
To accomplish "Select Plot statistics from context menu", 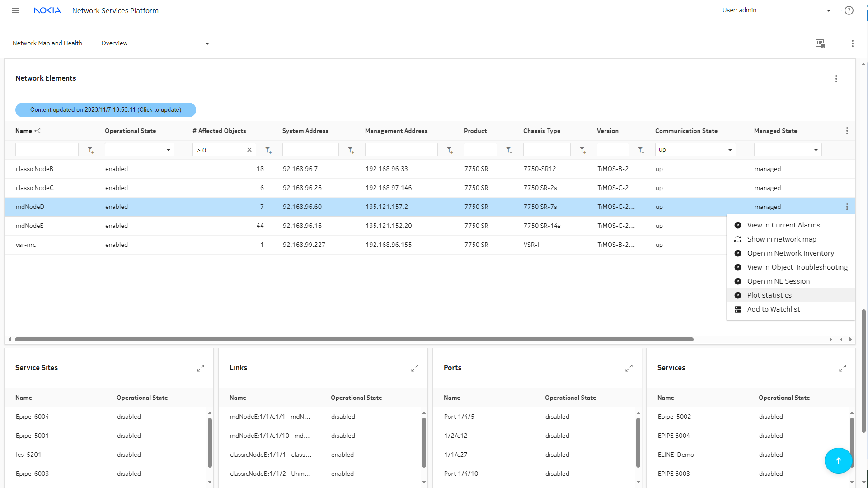I will (x=769, y=295).
